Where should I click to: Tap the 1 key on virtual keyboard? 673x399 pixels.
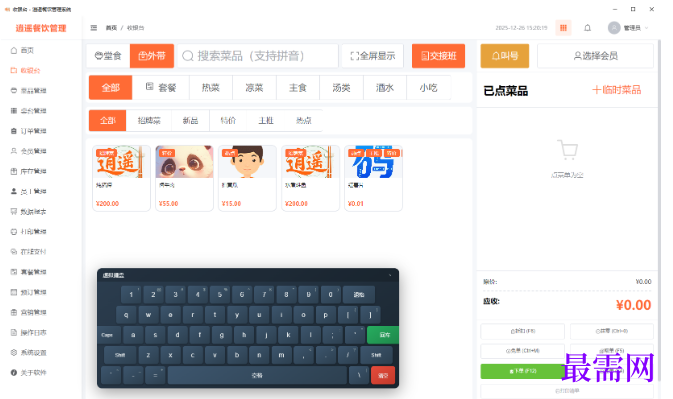pos(131,295)
